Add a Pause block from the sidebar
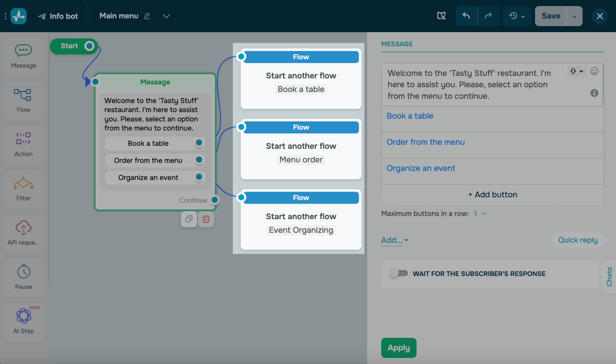Viewport: 616px width, 364px height. click(24, 278)
